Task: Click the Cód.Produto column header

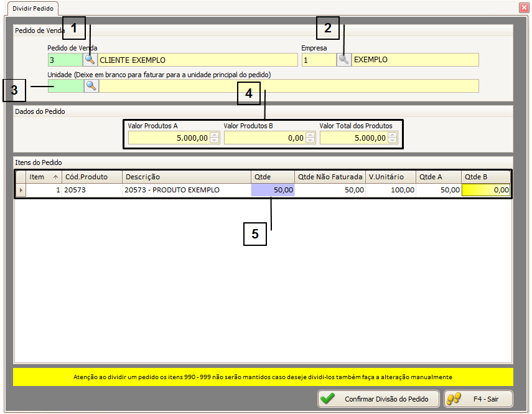Action: 92,177
